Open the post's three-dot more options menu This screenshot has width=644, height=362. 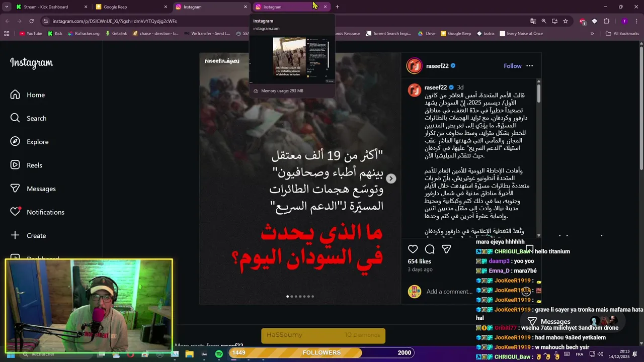pyautogui.click(x=529, y=66)
